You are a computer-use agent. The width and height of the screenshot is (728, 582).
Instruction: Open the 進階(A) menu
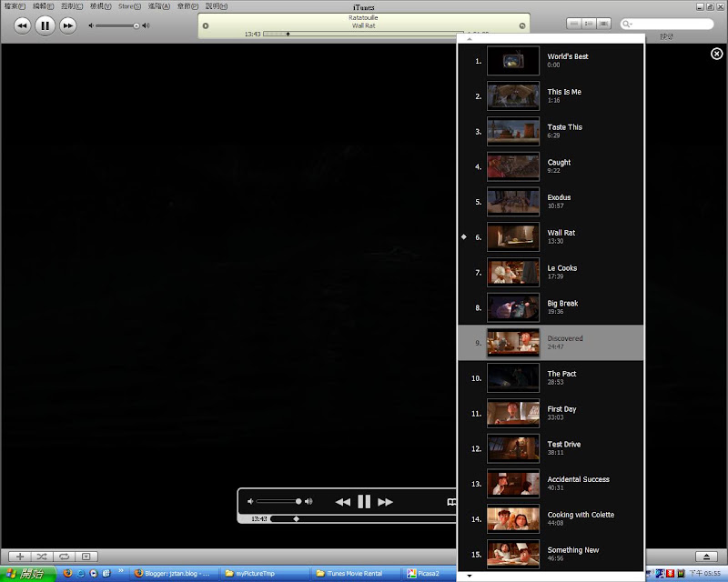click(158, 6)
